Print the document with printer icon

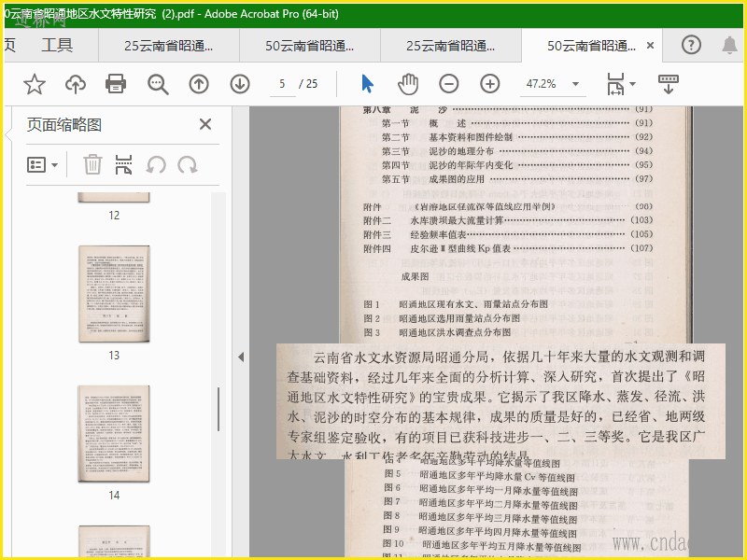point(116,84)
